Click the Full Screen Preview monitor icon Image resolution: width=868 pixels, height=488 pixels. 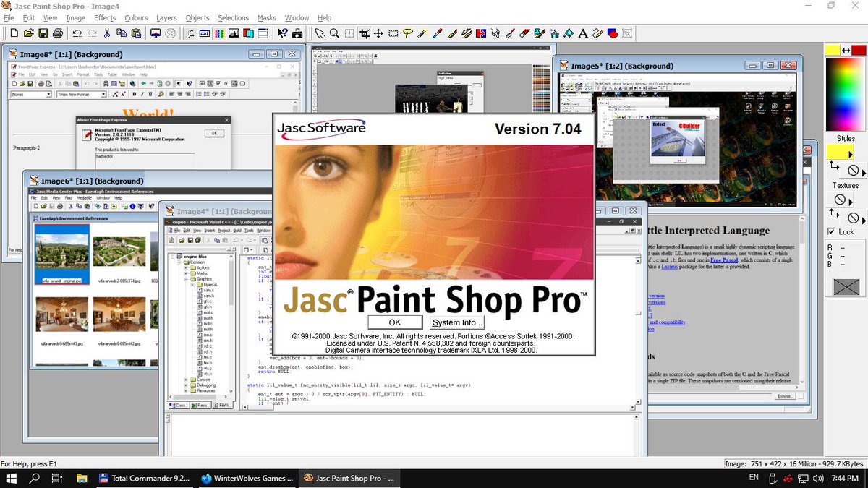point(156,33)
